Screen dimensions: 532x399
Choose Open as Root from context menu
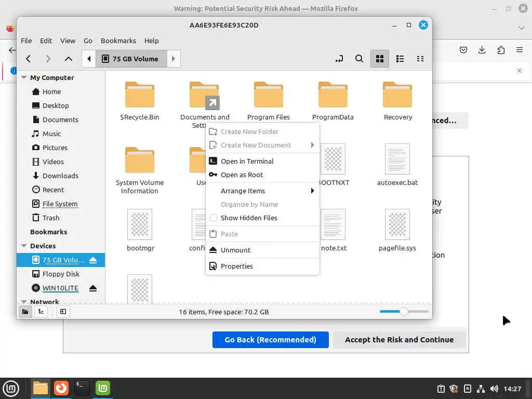tap(262, 175)
